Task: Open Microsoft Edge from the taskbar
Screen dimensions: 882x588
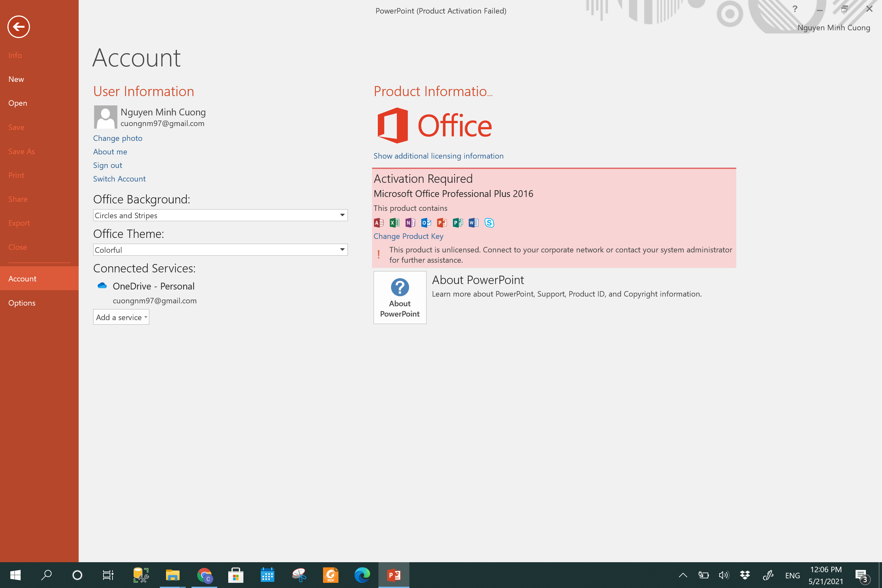Action: coord(362,575)
